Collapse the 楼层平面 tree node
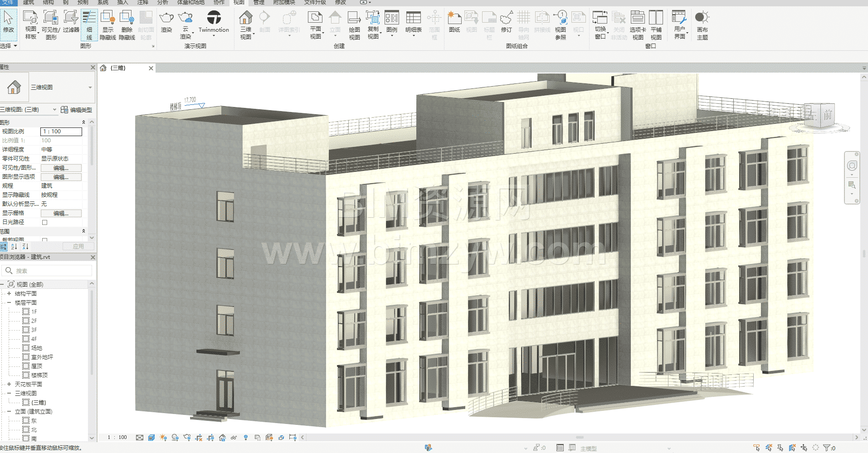868x453 pixels. 9,302
